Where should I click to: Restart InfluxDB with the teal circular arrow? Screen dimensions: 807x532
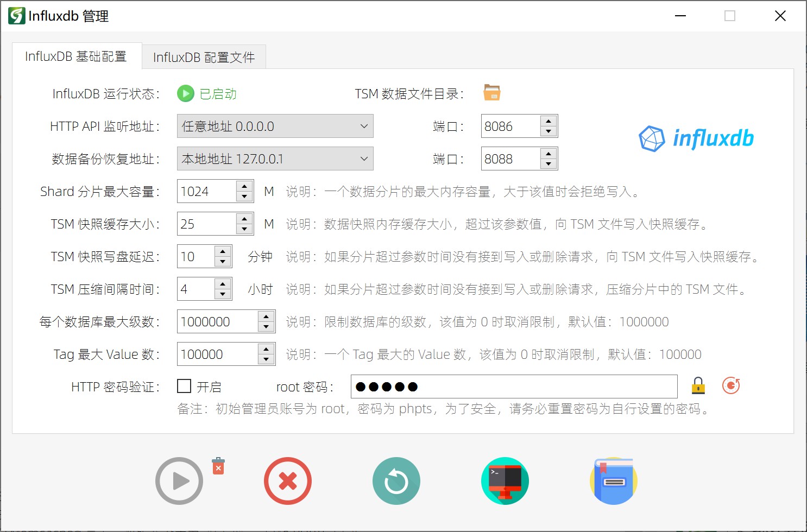(396, 481)
